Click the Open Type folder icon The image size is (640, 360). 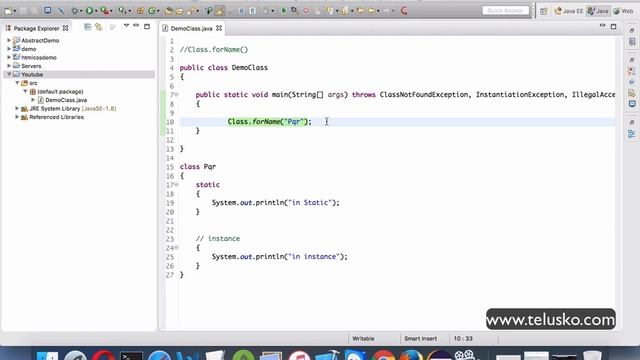169,11
